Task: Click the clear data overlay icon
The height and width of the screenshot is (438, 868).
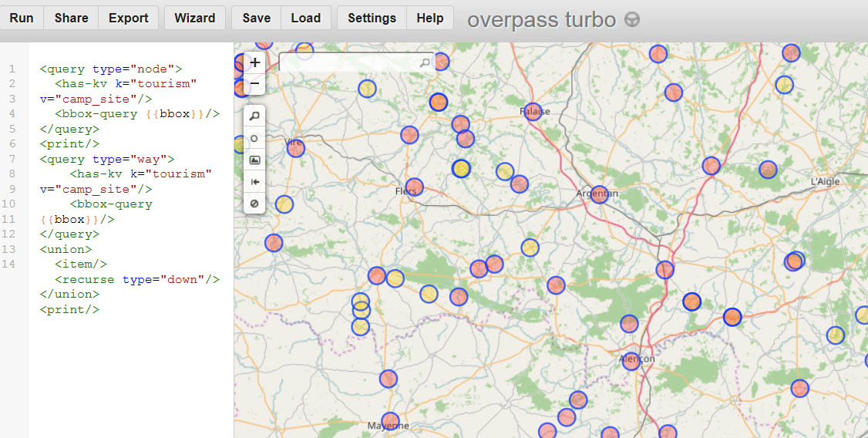Action: point(254,204)
